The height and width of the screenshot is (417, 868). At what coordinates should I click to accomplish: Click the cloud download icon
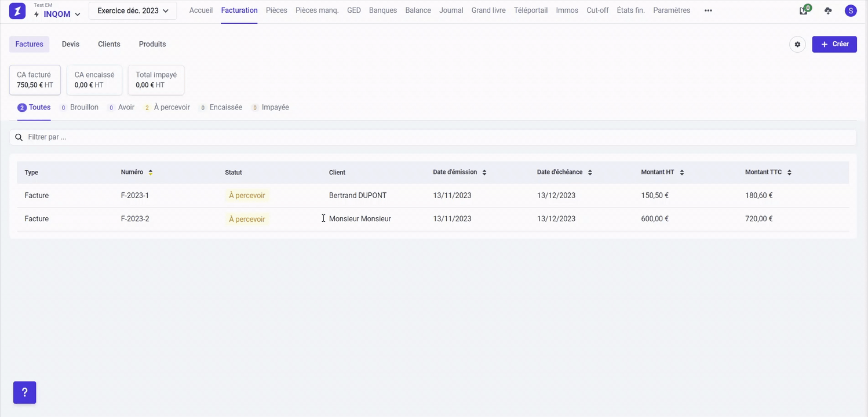coord(827,10)
